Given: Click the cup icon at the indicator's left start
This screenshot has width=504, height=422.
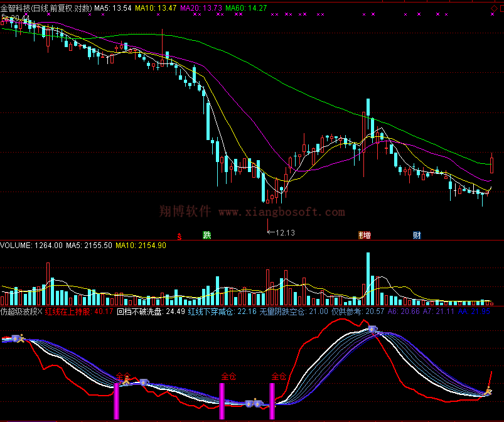Looking at the screenshot, I should [16, 338].
